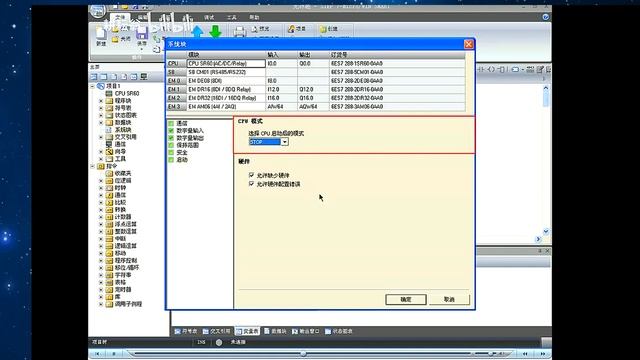The width and height of the screenshot is (640, 360).
Task: Expand the 字符串 instruction node
Action: [101, 275]
